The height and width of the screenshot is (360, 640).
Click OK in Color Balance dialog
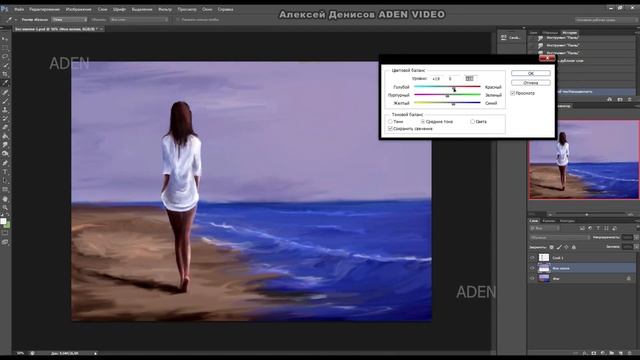point(531,73)
